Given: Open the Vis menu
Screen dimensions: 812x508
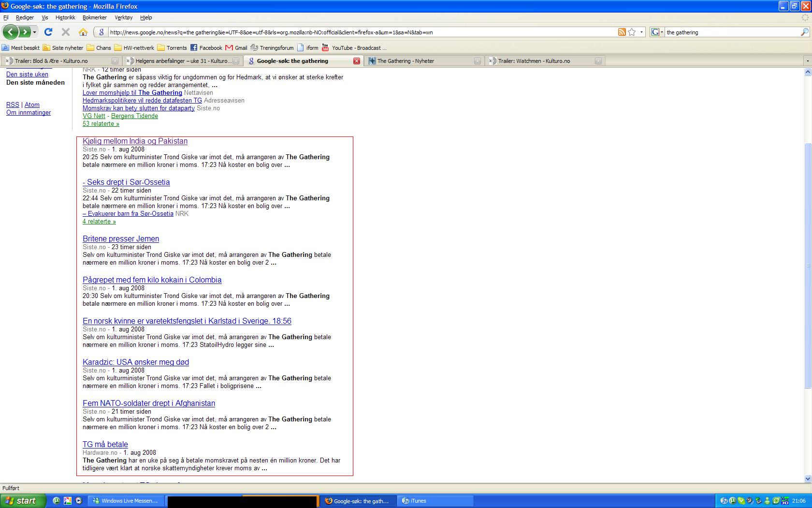Looking at the screenshot, I should 45,17.
